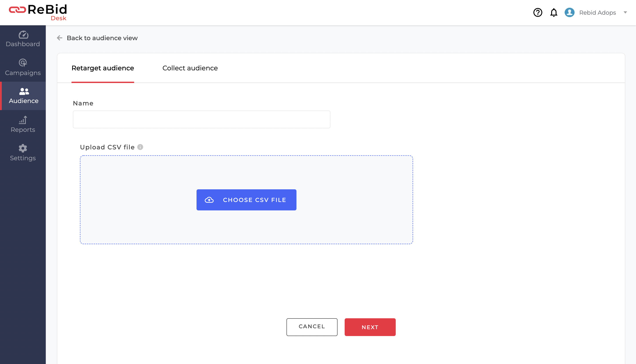Expand the Rebid Adops account dropdown arrow
Screen dimensions: 636x364
[x=625, y=12]
